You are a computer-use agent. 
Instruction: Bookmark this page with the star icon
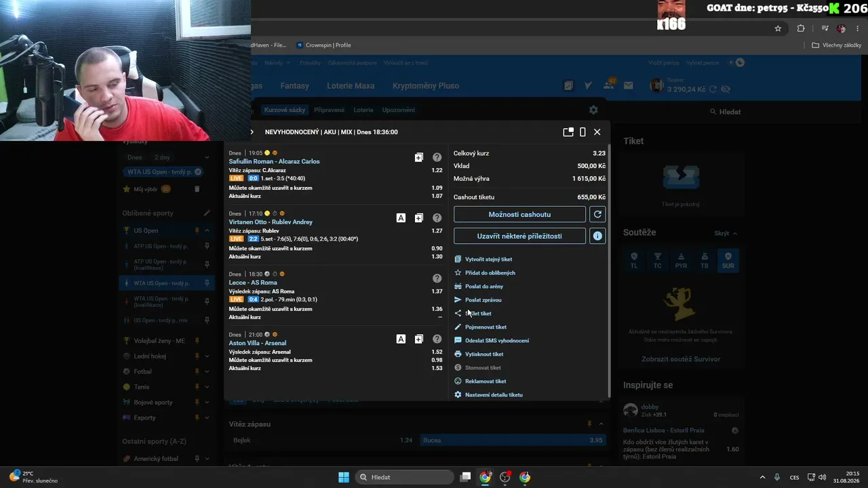tap(778, 28)
